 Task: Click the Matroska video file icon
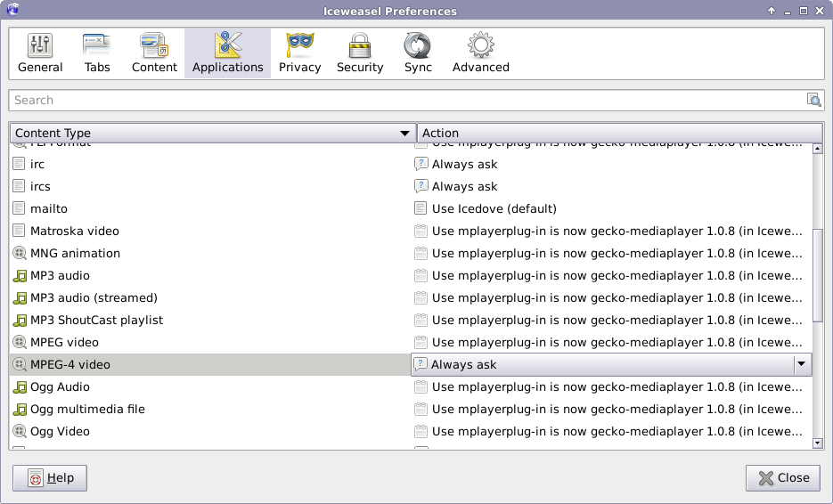pos(19,231)
